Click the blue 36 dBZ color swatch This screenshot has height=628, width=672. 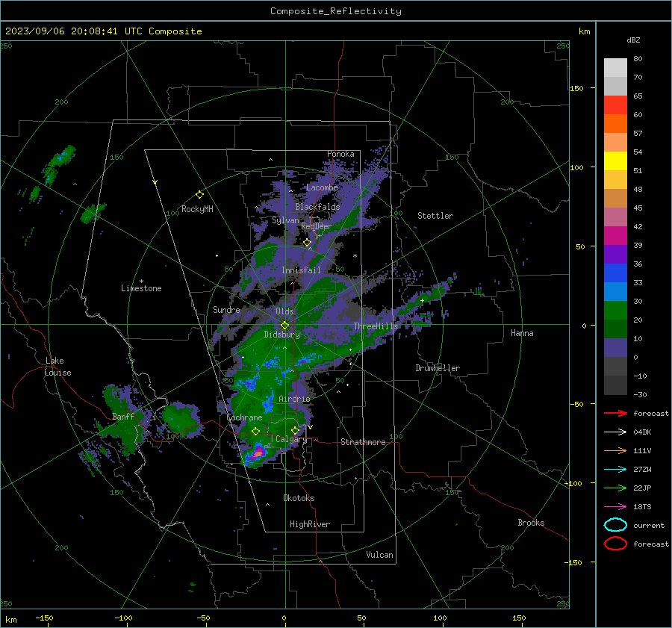pos(615,273)
